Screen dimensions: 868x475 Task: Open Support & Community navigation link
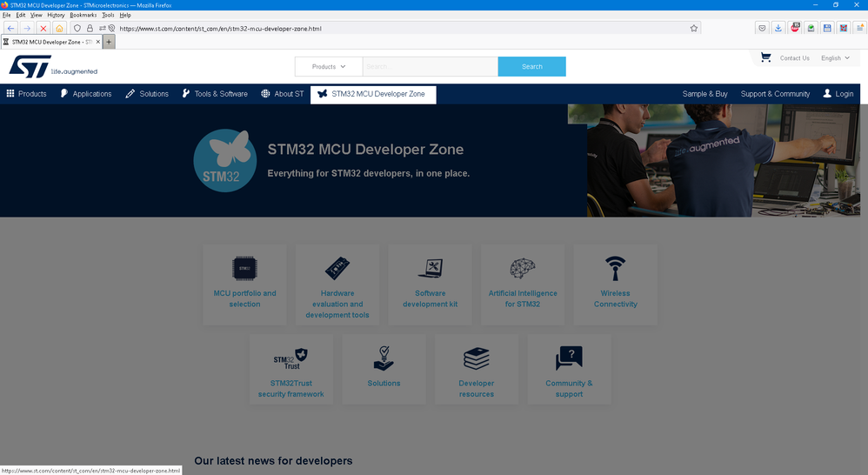point(775,94)
